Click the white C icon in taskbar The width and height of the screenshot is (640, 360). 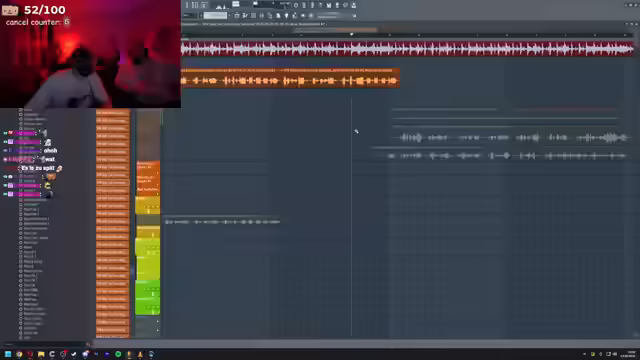(52, 354)
